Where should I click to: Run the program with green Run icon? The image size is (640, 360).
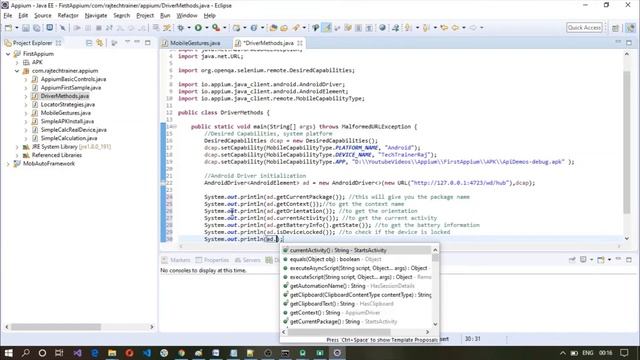[x=198, y=28]
